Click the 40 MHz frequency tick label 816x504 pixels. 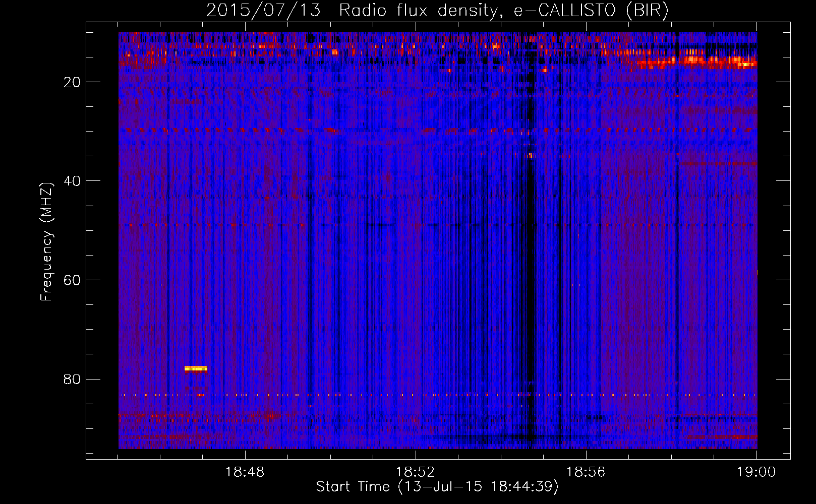coord(72,181)
